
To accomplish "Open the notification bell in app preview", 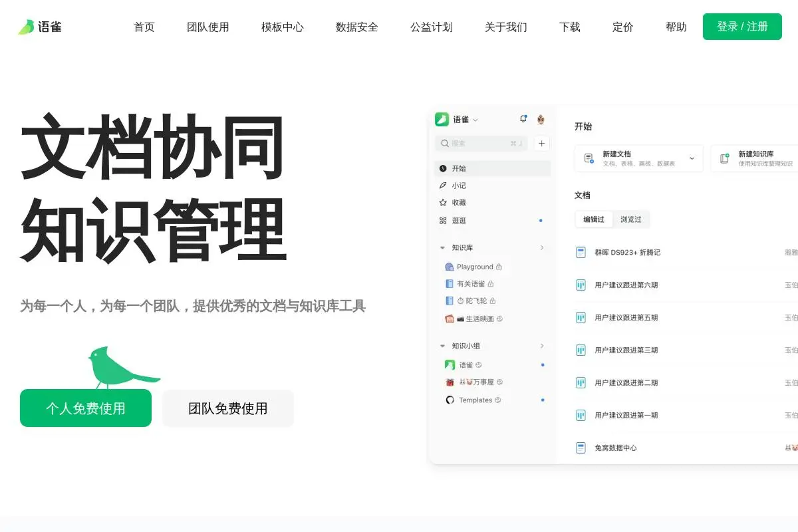I will [523, 119].
